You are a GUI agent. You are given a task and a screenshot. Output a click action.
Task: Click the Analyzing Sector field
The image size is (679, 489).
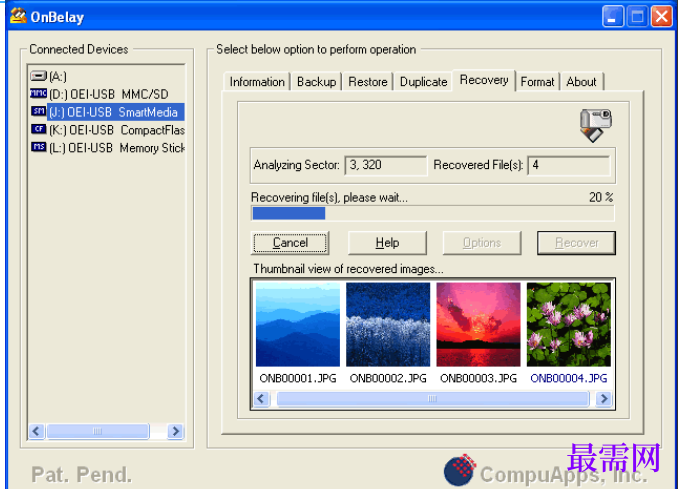[x=385, y=165]
